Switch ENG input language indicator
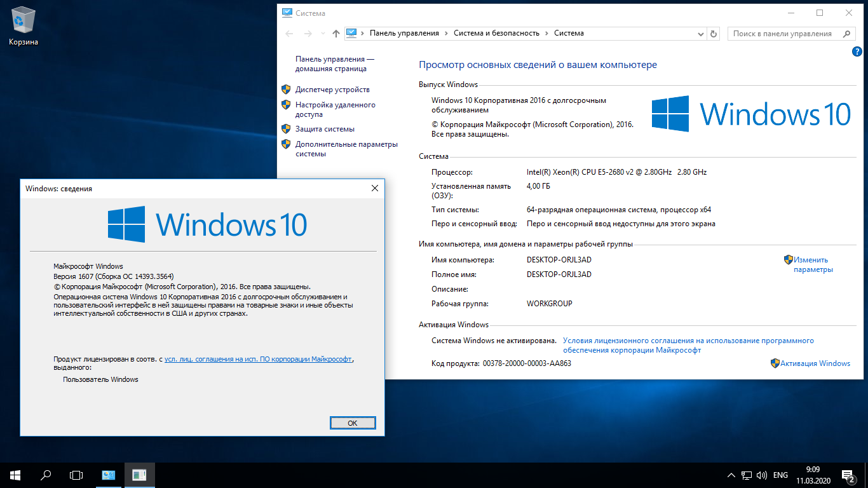Screen dimensions: 868x488 point(780,475)
